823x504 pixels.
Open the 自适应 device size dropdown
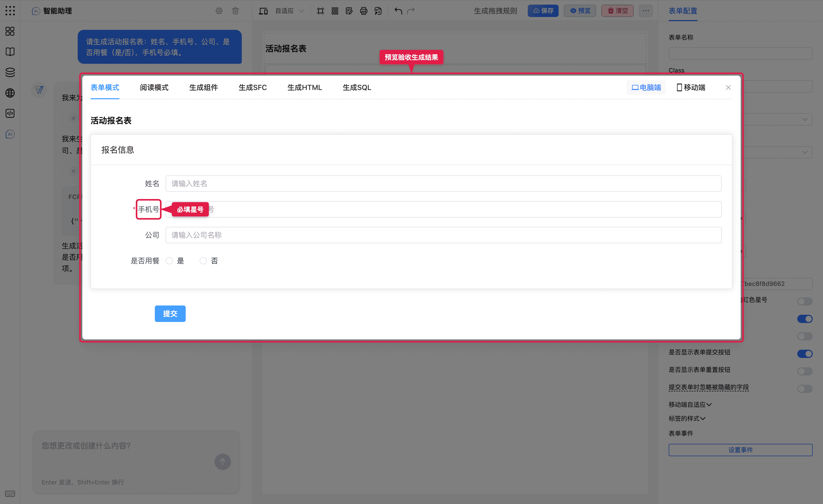289,11
